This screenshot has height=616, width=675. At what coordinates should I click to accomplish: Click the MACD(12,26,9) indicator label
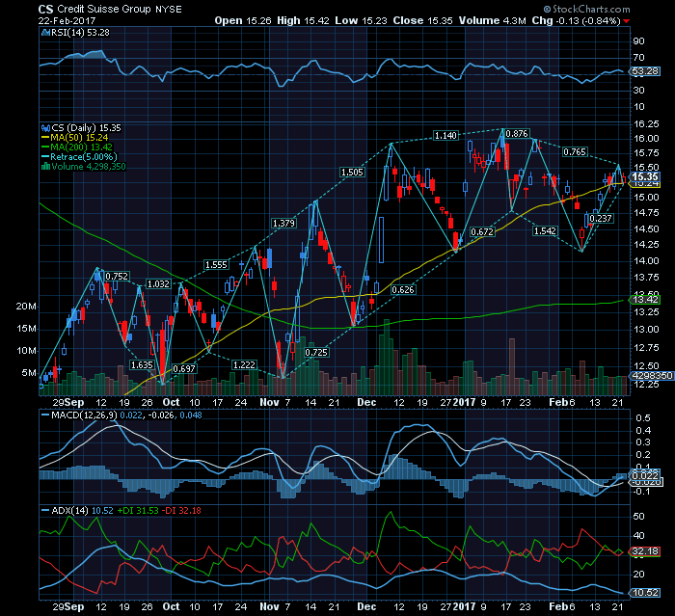point(84,415)
